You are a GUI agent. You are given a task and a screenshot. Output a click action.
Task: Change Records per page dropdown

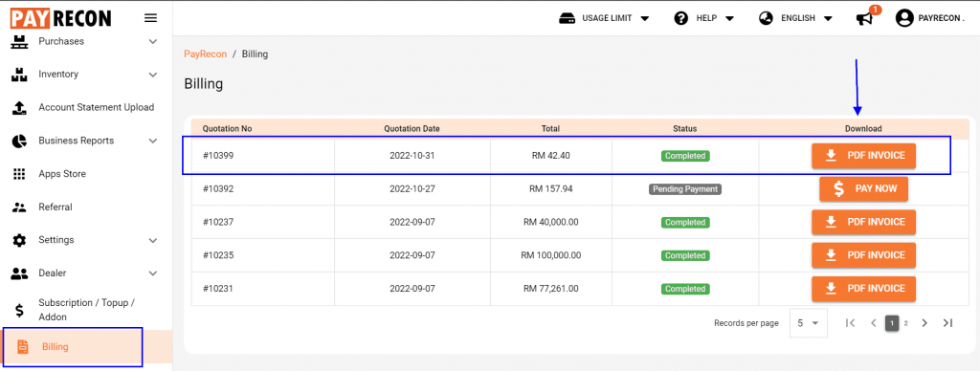[x=808, y=323]
